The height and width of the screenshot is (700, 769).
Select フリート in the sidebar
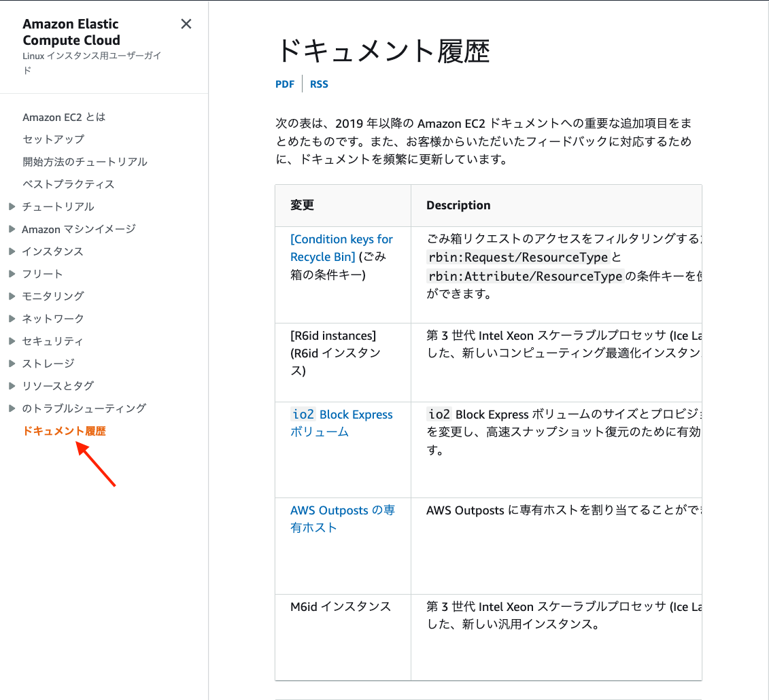[43, 274]
